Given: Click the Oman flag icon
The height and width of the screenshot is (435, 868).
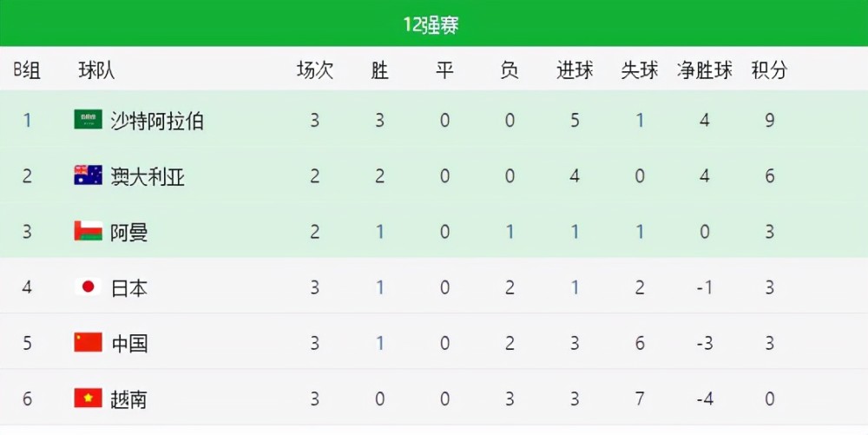Looking at the screenshot, I should (x=88, y=231).
